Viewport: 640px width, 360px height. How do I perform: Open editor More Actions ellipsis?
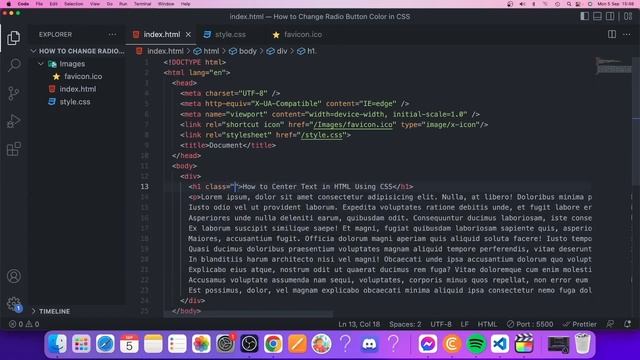coord(627,35)
